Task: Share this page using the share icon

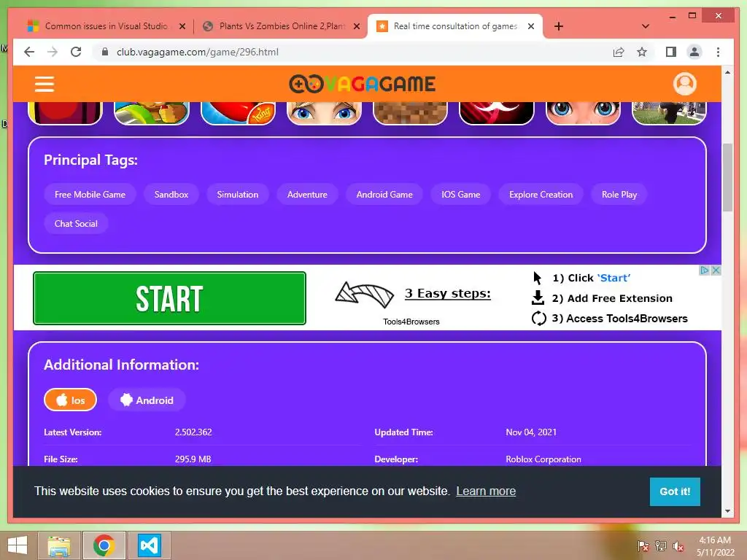Action: point(619,52)
